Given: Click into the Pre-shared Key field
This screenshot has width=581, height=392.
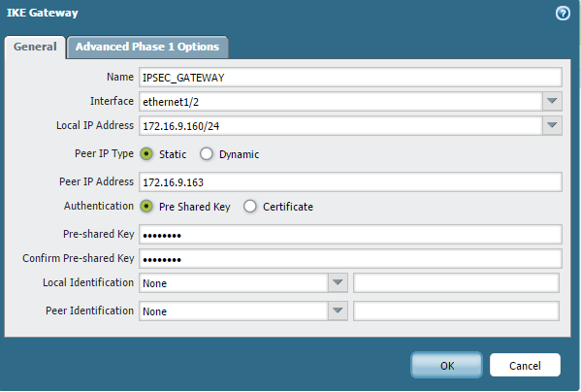Looking at the screenshot, I should (x=350, y=234).
